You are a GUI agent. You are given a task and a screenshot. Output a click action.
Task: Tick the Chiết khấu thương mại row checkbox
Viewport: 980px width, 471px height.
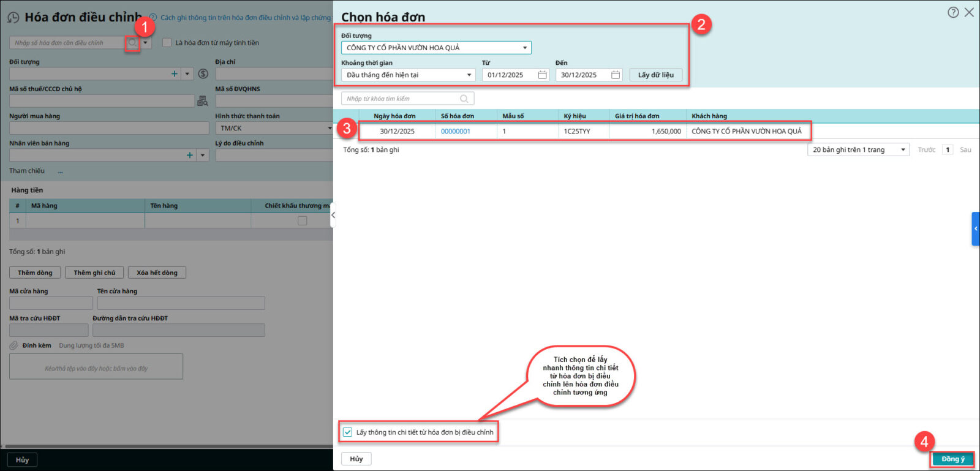(x=302, y=220)
